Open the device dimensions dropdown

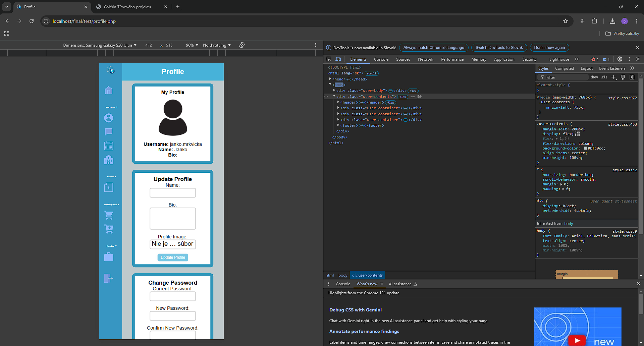pyautogui.click(x=100, y=45)
